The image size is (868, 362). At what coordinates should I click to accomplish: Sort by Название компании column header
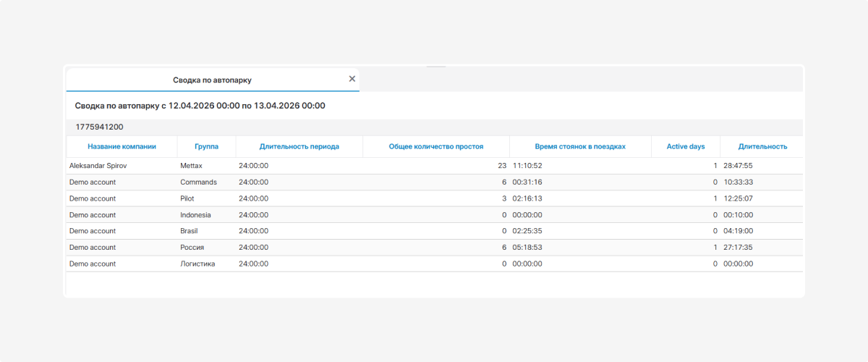click(122, 146)
